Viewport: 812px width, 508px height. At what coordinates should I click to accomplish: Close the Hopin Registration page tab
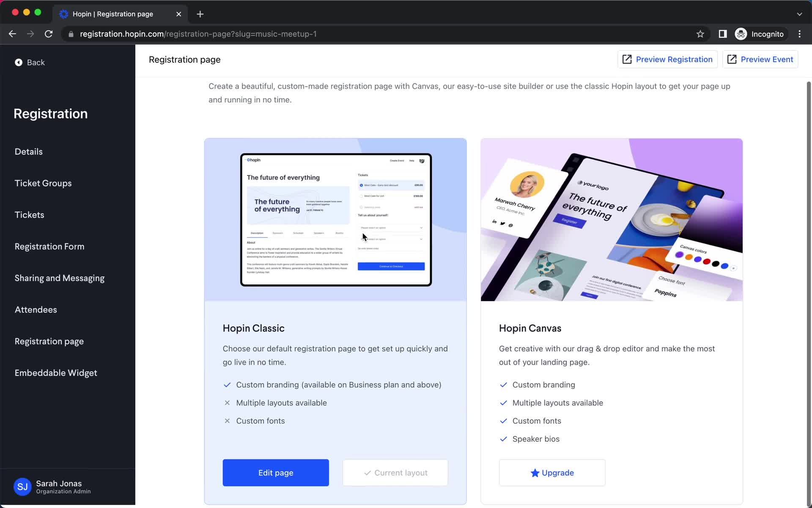(x=179, y=14)
